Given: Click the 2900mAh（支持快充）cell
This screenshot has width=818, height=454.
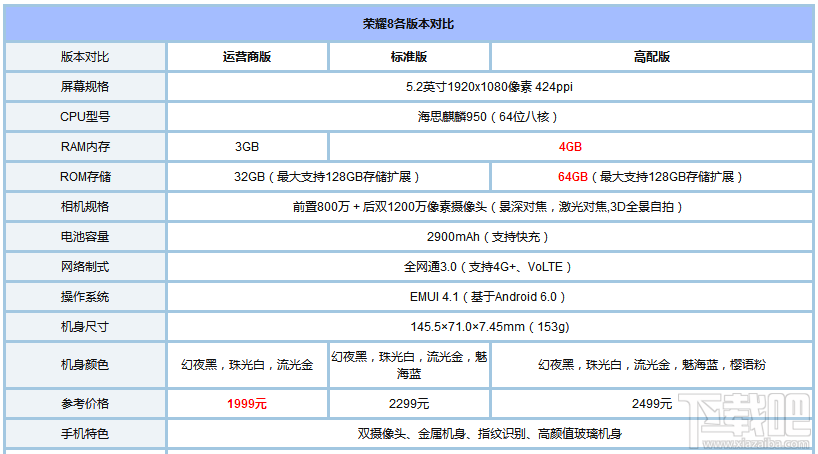Looking at the screenshot, I should click(489, 237).
